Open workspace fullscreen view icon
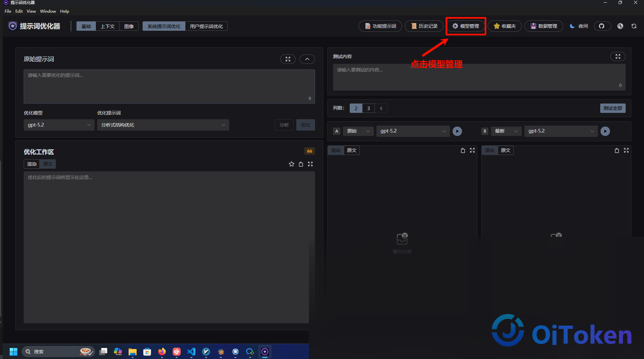This screenshot has height=359, width=644. coord(310,164)
